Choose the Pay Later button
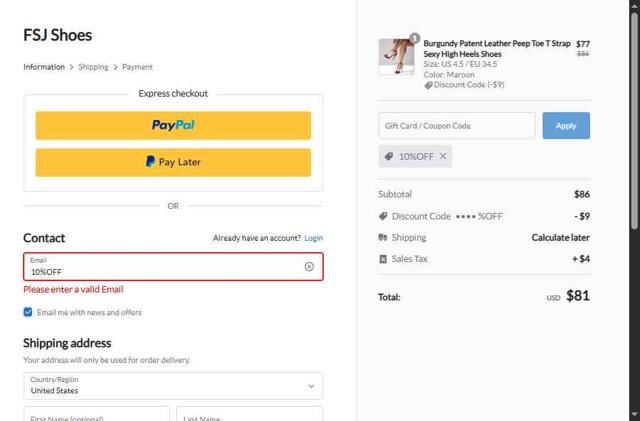The width and height of the screenshot is (640, 421). (173, 163)
